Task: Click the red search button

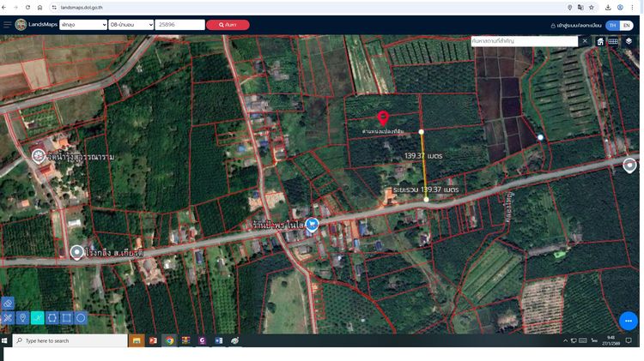Action: [228, 25]
